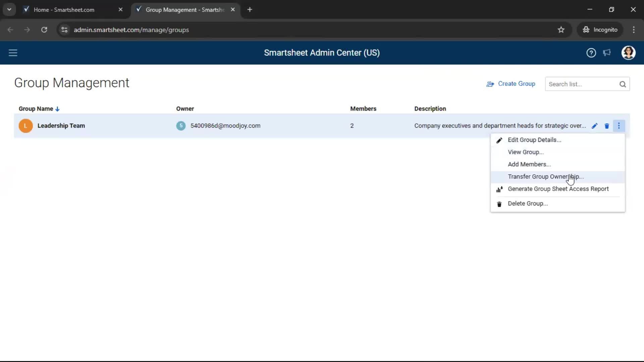The height and width of the screenshot is (362, 644).
Task: Click the Leadership Team group avatar circle
Action: (25, 126)
